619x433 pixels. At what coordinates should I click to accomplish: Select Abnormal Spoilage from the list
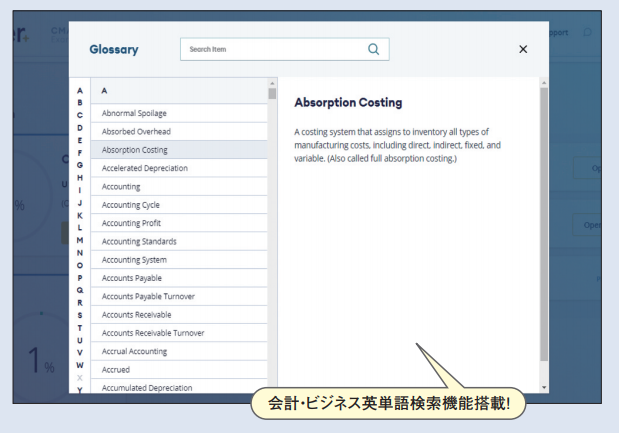137,113
